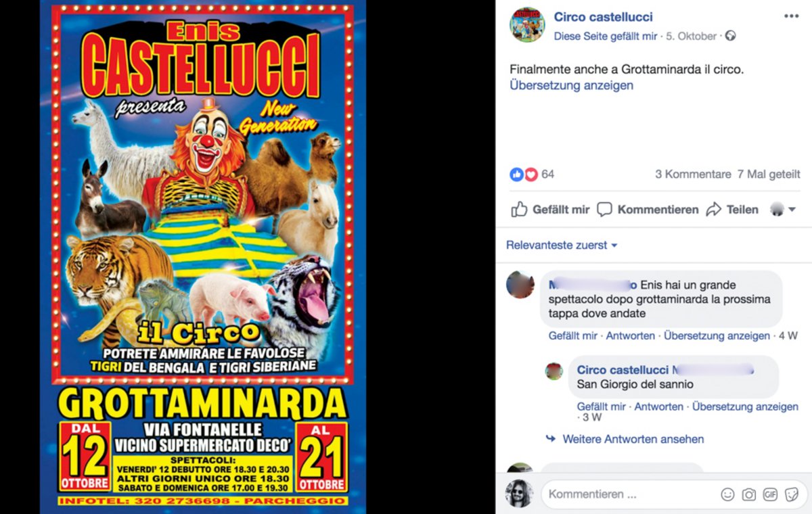This screenshot has height=514, width=812.
Task: Click Antworten under the first comment
Action: click(631, 335)
